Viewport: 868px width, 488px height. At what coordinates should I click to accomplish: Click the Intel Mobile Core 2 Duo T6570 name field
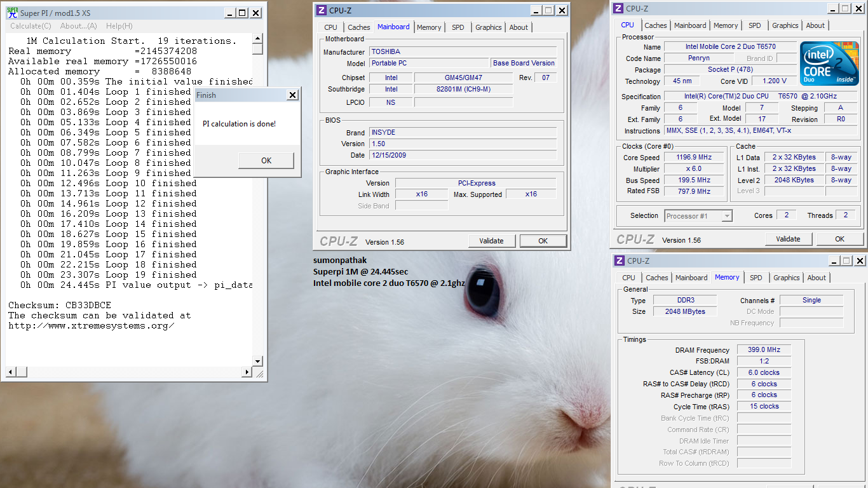click(x=730, y=46)
